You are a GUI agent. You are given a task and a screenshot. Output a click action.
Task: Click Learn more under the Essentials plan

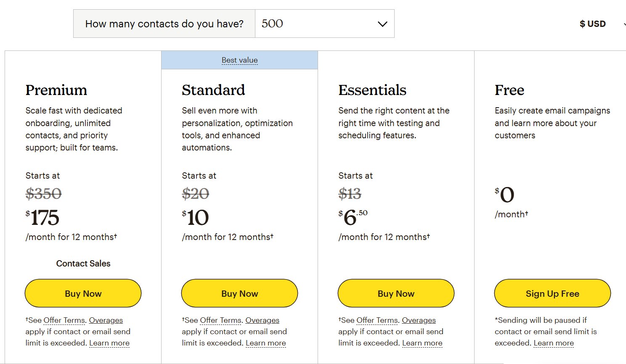click(422, 343)
